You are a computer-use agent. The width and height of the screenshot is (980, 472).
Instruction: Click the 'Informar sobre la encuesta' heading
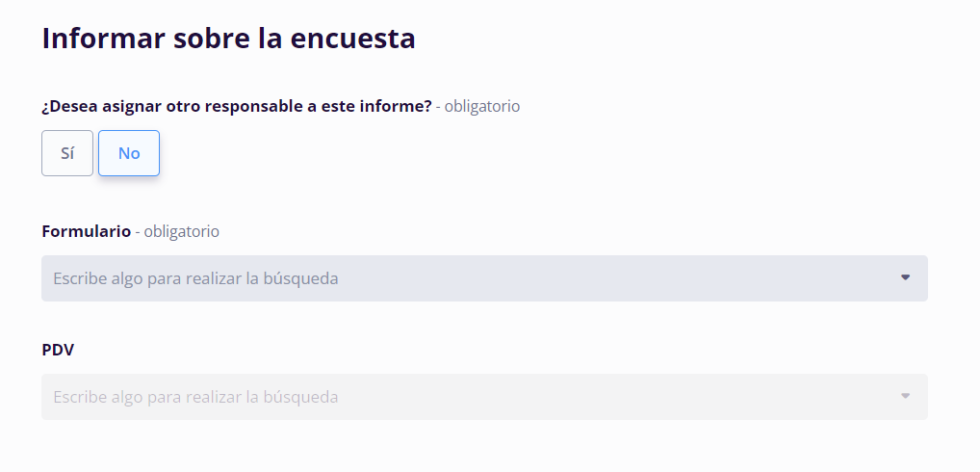[x=228, y=39]
